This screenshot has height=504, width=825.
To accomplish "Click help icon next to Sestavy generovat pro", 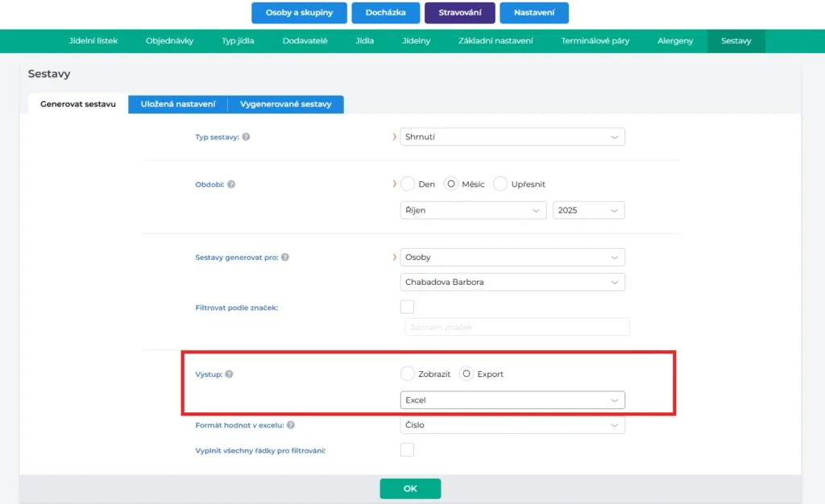I will [285, 258].
